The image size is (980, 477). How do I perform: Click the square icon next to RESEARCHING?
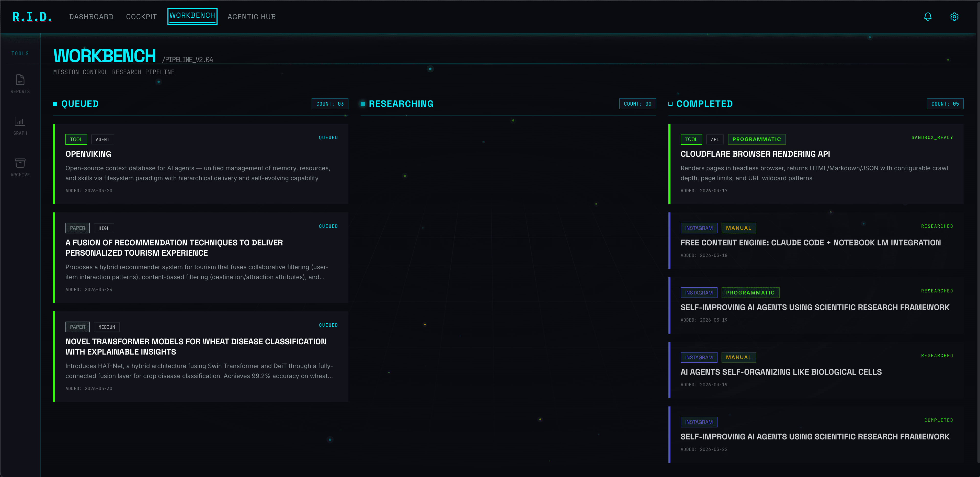[362, 104]
